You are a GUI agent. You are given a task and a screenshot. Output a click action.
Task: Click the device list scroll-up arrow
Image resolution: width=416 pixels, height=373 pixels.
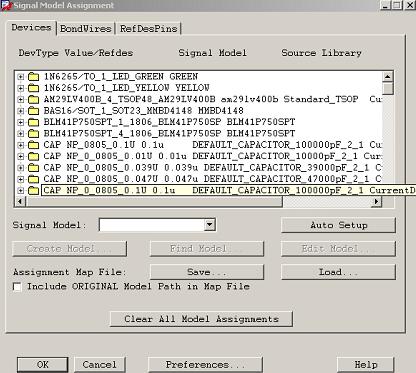[388, 77]
